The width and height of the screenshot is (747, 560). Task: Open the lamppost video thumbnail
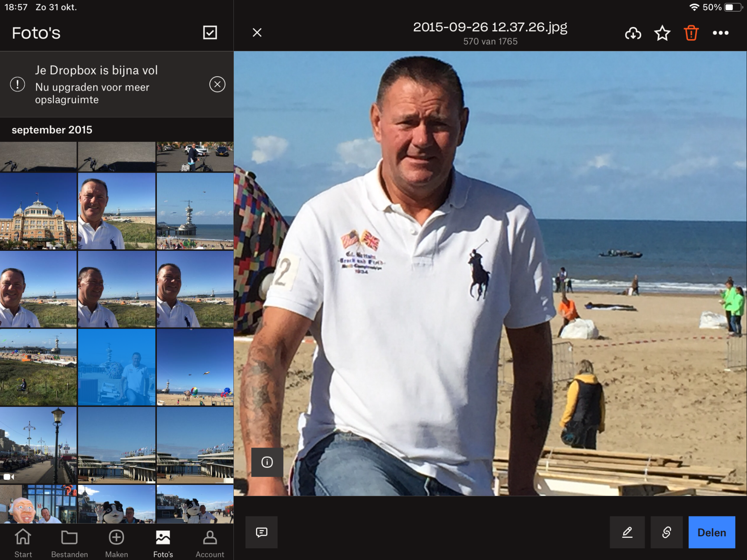pyautogui.click(x=38, y=445)
